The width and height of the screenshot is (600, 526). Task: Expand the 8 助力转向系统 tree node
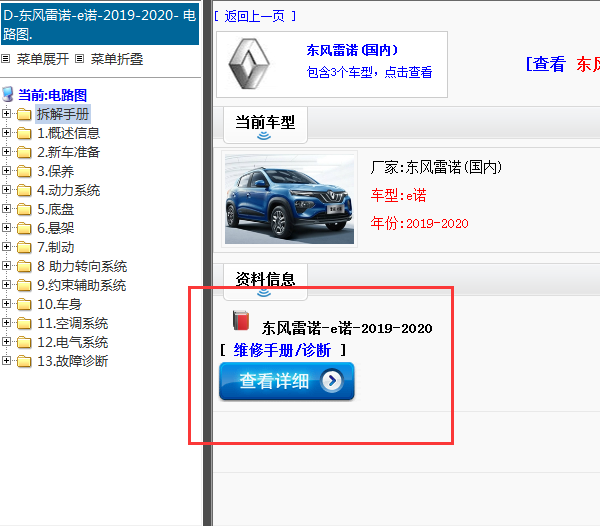(6, 265)
